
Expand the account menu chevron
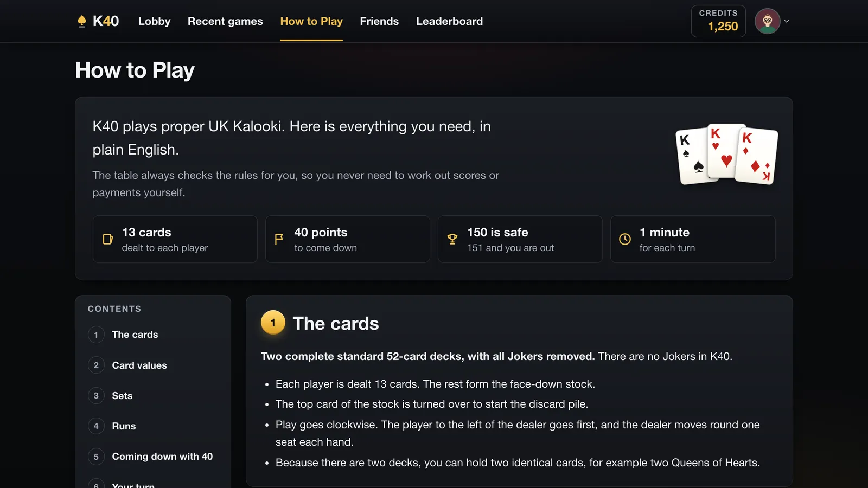[x=787, y=21]
